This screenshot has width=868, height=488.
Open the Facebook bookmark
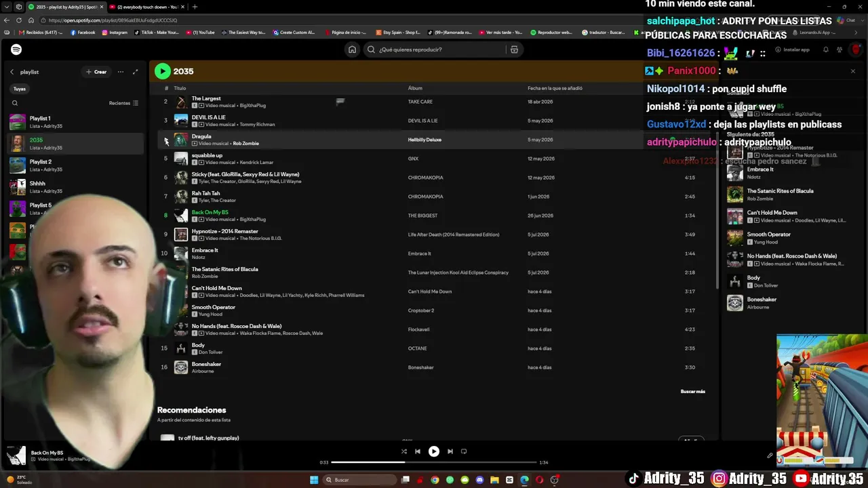click(x=83, y=32)
